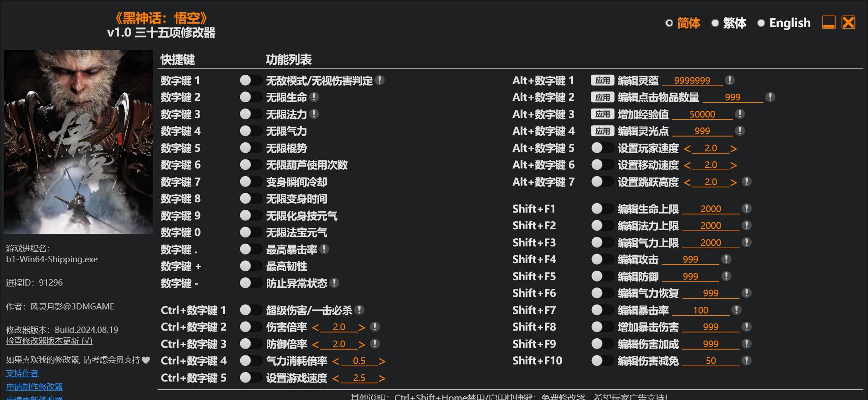The height and width of the screenshot is (400, 868).
Task: Decrease 气力消耗倍率 with left arrow
Action: coord(336,362)
